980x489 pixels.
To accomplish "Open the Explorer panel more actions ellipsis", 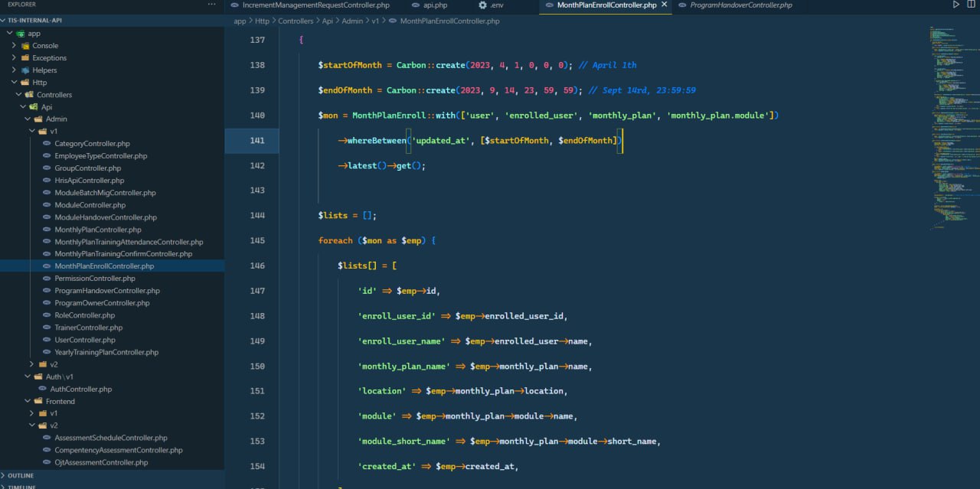I will 212,5.
